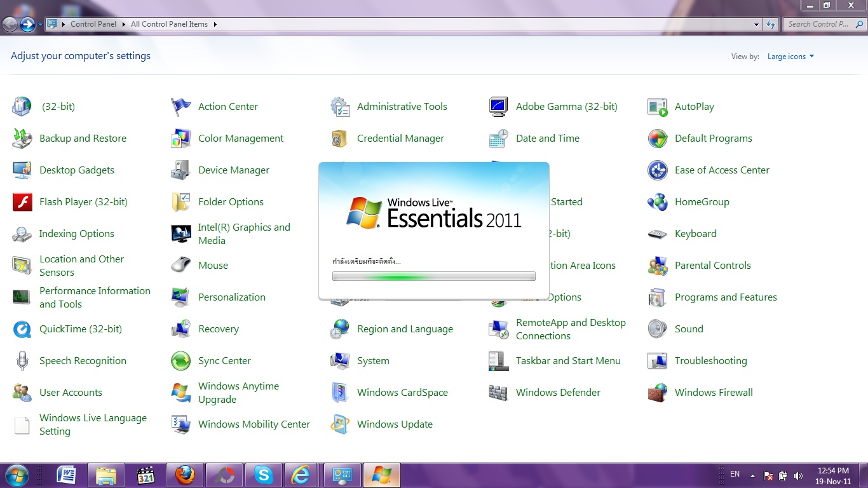This screenshot has width=868, height=488.
Task: Open the Sync Center green icon
Action: (x=181, y=361)
